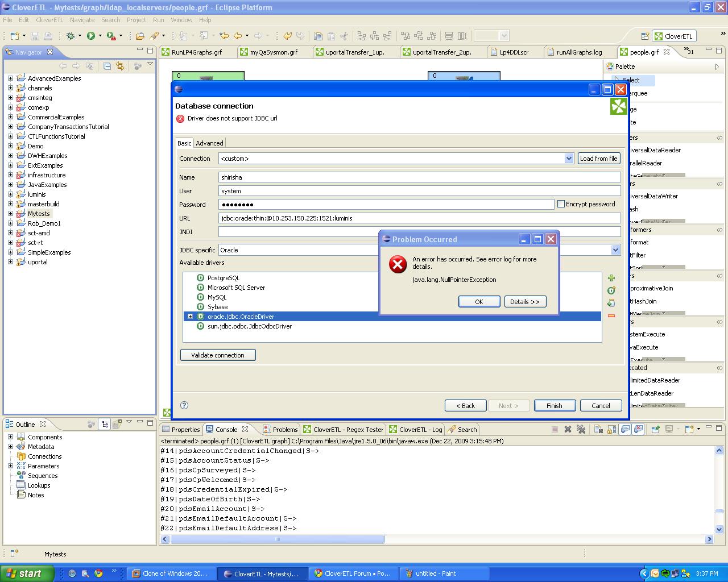
Task: Open the Window menu
Action: [181, 20]
